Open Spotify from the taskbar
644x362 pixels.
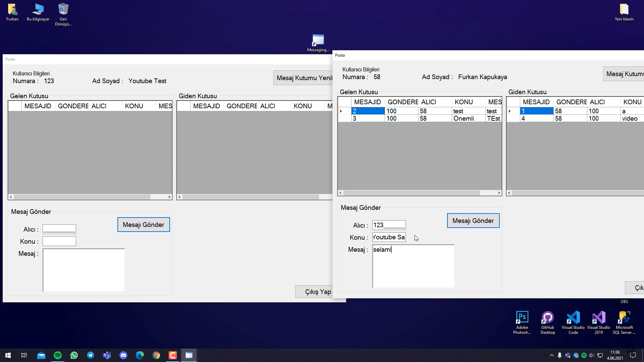(x=58, y=355)
